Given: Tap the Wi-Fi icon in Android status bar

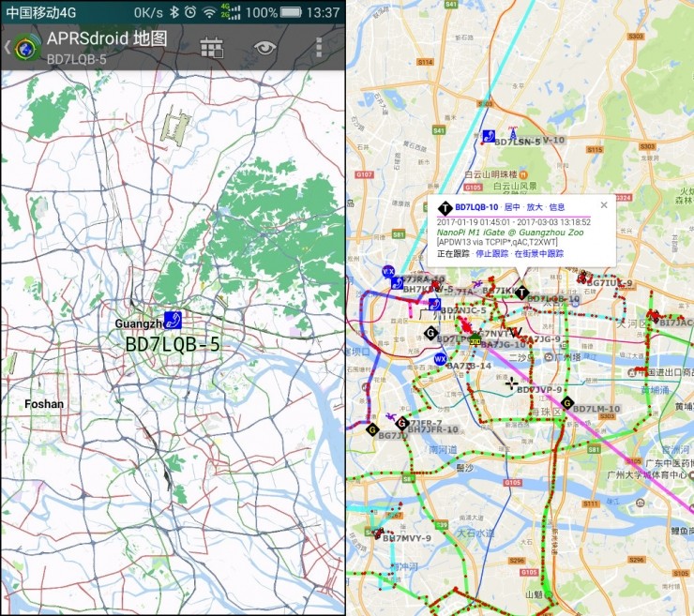Looking at the screenshot, I should tap(209, 12).
